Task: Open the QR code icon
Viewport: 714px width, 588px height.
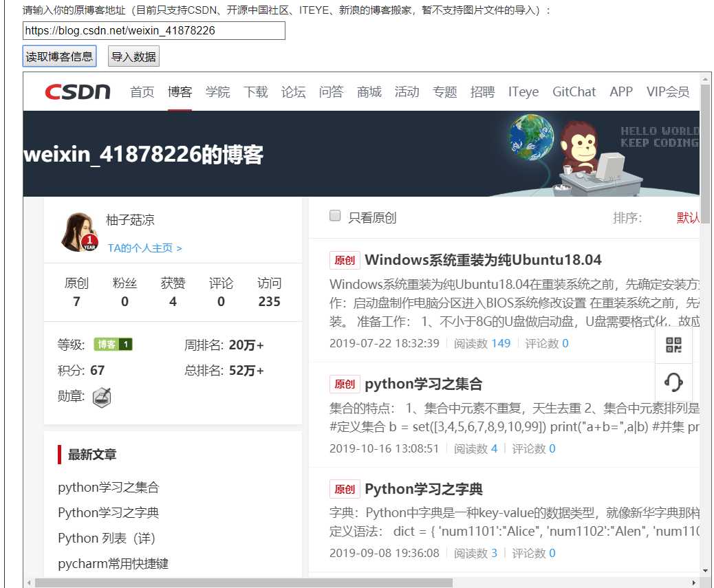Action: point(673,345)
